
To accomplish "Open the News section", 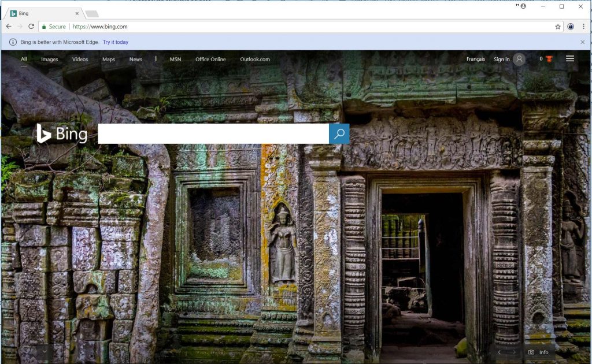I will pyautogui.click(x=135, y=59).
